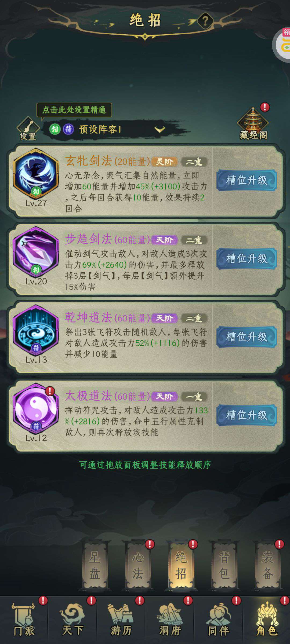
Task: Tap the 太极道法 skill icon
Action: tap(36, 409)
